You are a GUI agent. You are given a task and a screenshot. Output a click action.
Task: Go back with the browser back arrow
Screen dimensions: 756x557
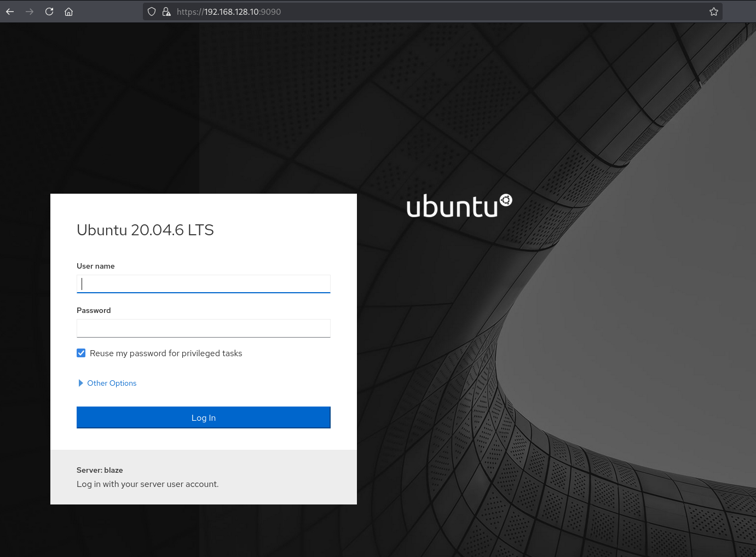coord(10,11)
